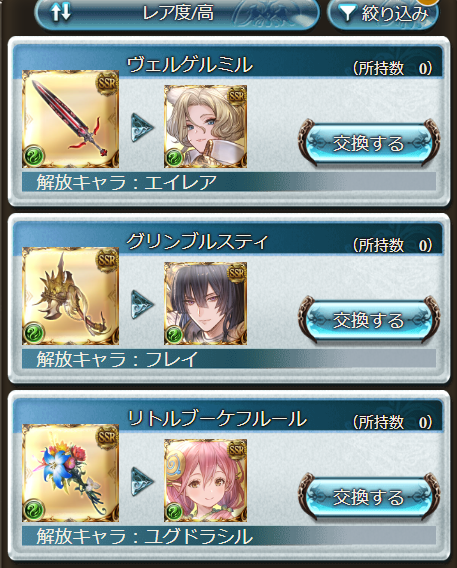Select the ユグドラシル character portrait
The height and width of the screenshot is (568, 457).
[205, 480]
